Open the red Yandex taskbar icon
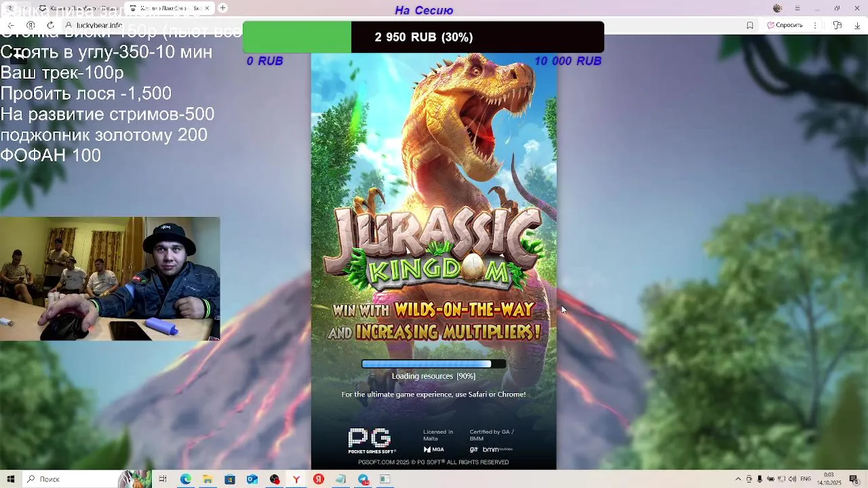 [319, 479]
